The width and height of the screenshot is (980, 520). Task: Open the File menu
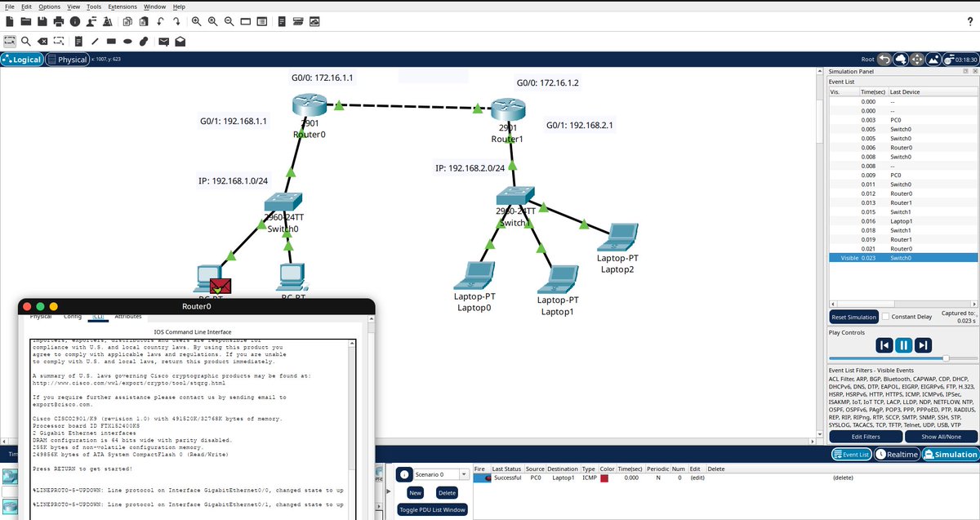pyautogui.click(x=10, y=7)
